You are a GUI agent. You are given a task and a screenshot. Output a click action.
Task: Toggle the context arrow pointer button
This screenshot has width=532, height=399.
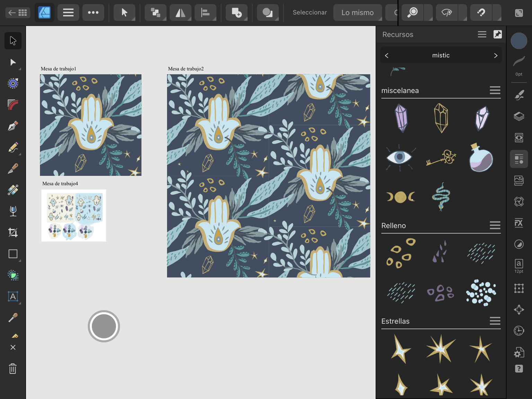[x=124, y=13]
